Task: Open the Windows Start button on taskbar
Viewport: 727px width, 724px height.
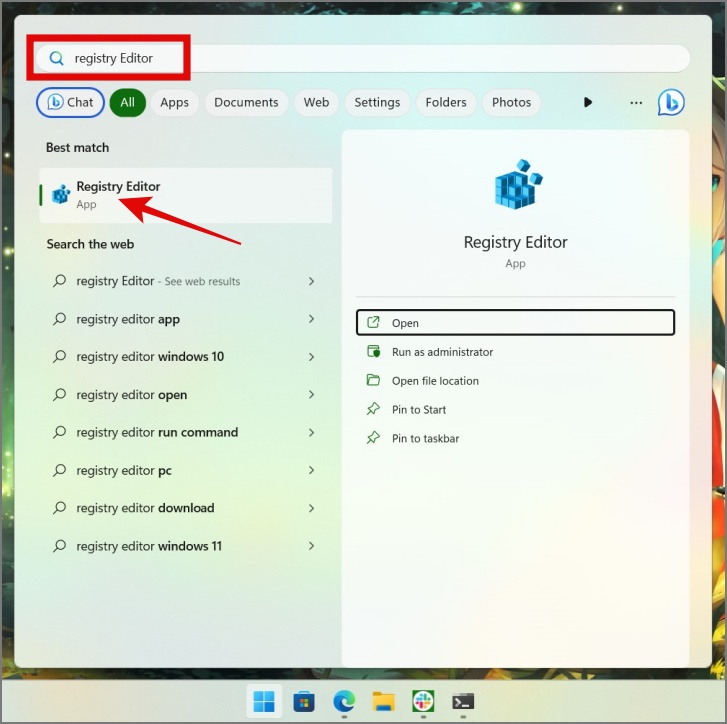Action: [x=264, y=701]
